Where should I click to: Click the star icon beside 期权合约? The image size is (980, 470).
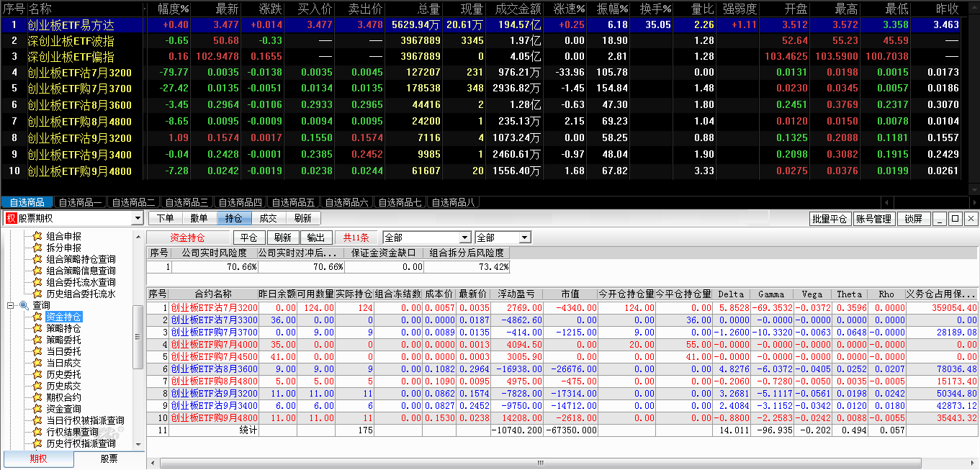click(x=37, y=397)
